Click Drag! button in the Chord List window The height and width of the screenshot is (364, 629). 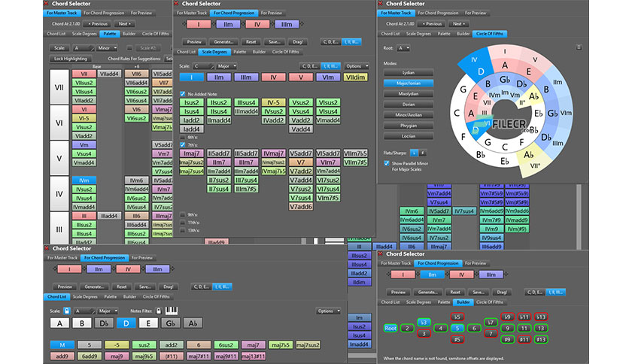tap(168, 287)
